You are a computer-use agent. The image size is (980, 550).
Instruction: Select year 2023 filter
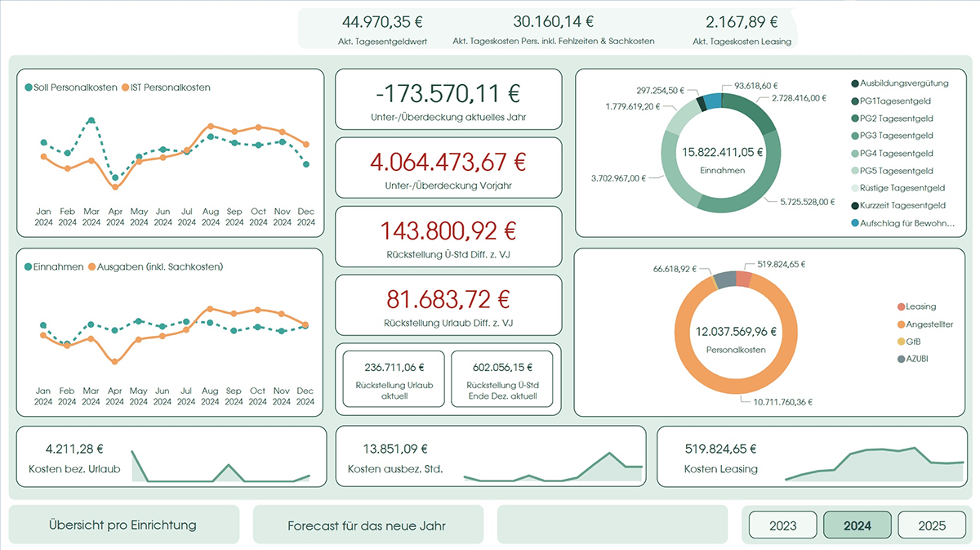point(783,525)
